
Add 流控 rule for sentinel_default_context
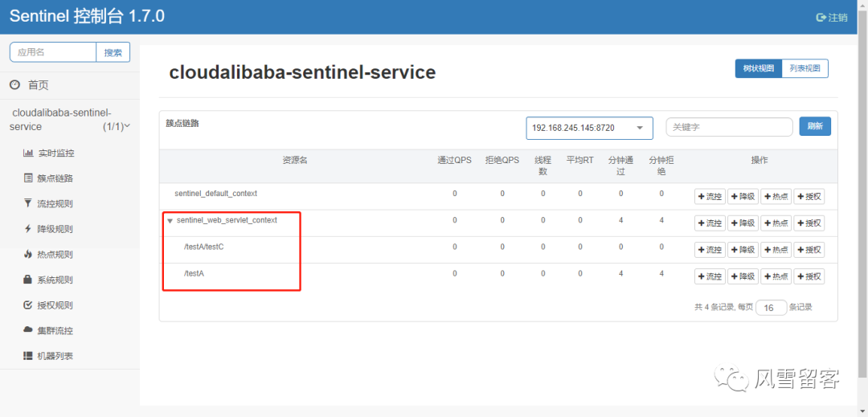pos(710,197)
